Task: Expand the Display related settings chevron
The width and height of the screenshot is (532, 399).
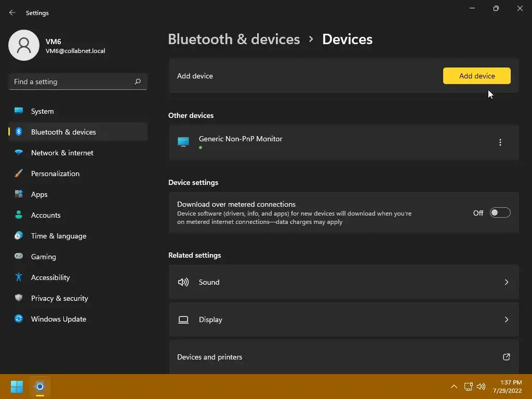Action: (506, 320)
